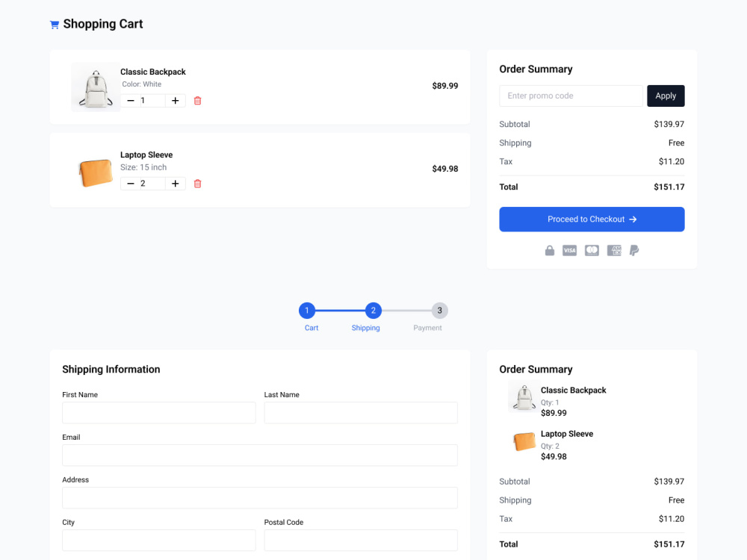Click 'Size: 15 inch' text
The height and width of the screenshot is (560, 747).
pyautogui.click(x=143, y=167)
